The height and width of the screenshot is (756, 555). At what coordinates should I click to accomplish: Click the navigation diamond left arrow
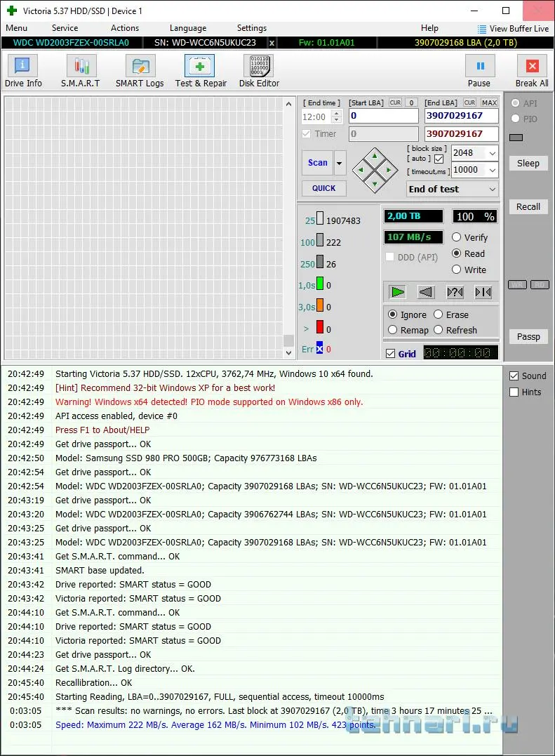[361, 170]
